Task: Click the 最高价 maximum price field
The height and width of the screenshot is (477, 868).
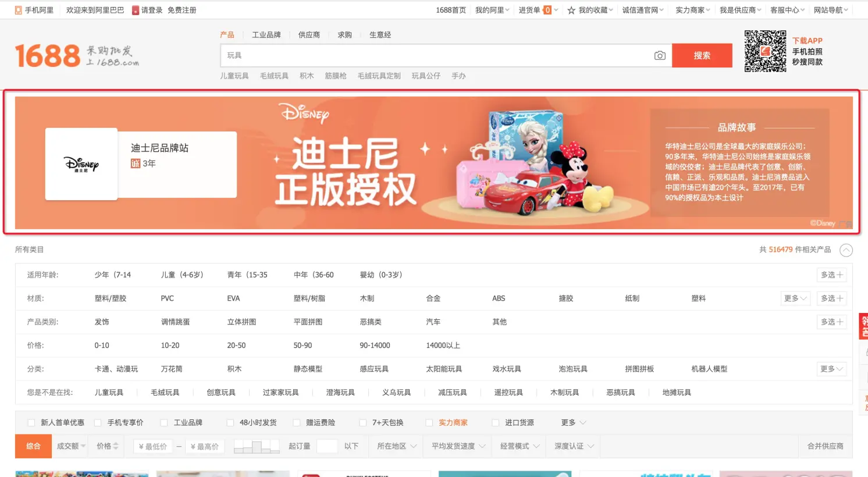Action: click(205, 446)
